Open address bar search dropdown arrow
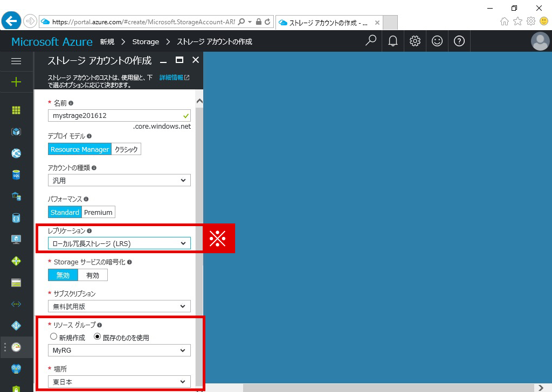Viewport: 552px width, 392px height. (250, 22)
